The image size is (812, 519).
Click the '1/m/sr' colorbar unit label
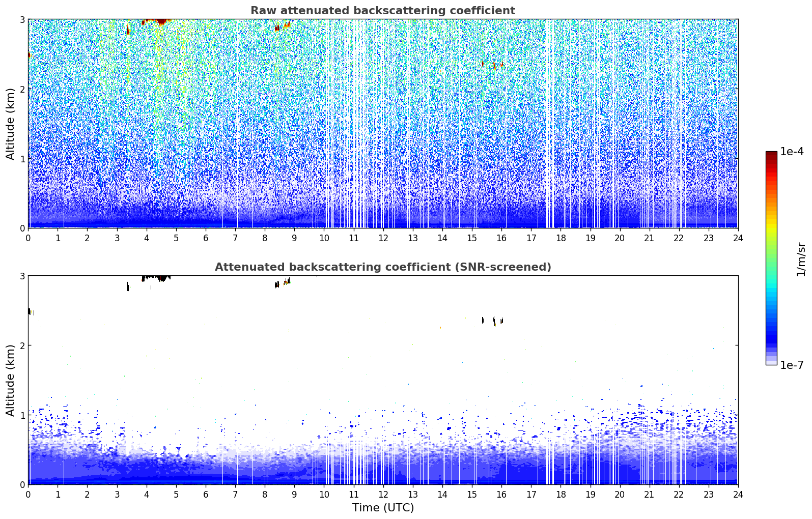tap(801, 259)
